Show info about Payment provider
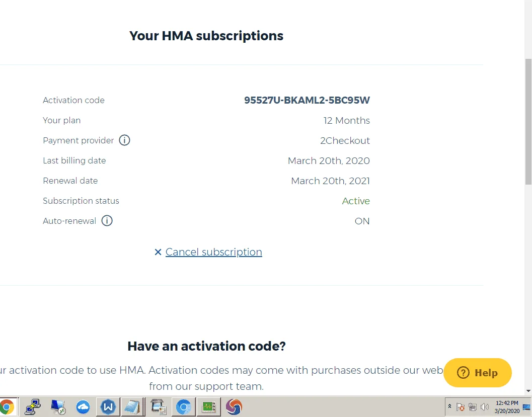The image size is (532, 417). click(124, 140)
